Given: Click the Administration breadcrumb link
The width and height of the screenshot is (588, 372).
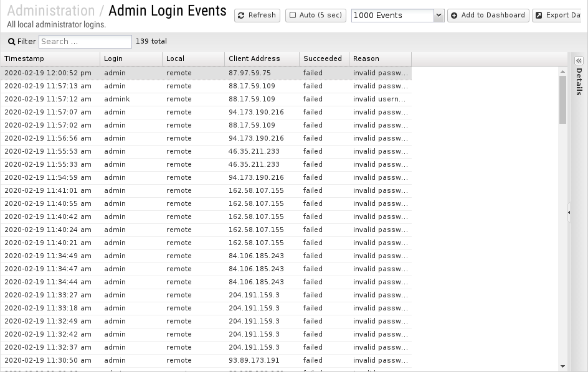Looking at the screenshot, I should pyautogui.click(x=51, y=11).
